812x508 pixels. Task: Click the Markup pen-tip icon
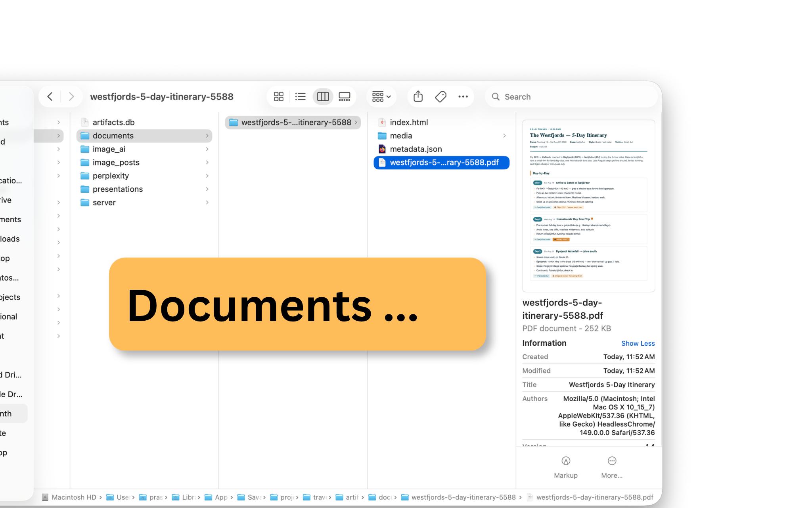pos(566,461)
